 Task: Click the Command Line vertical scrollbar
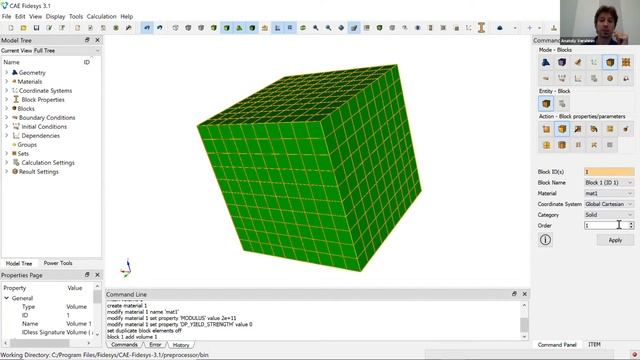524,321
